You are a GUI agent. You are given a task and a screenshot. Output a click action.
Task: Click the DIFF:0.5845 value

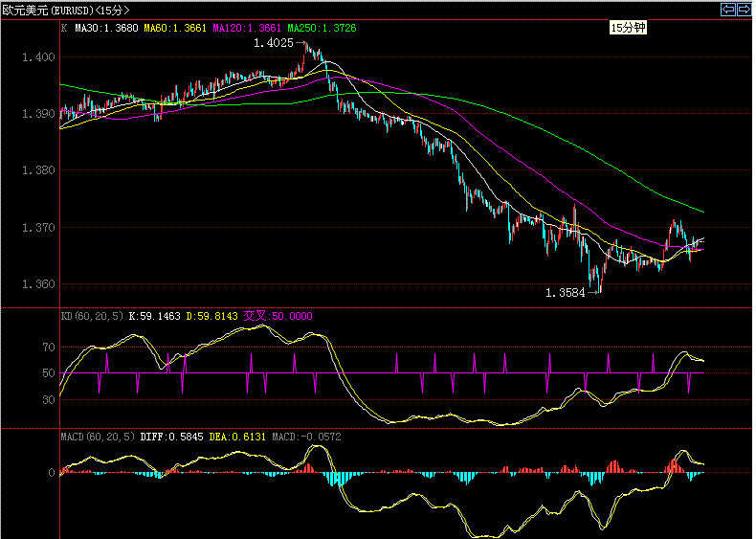click(171, 437)
